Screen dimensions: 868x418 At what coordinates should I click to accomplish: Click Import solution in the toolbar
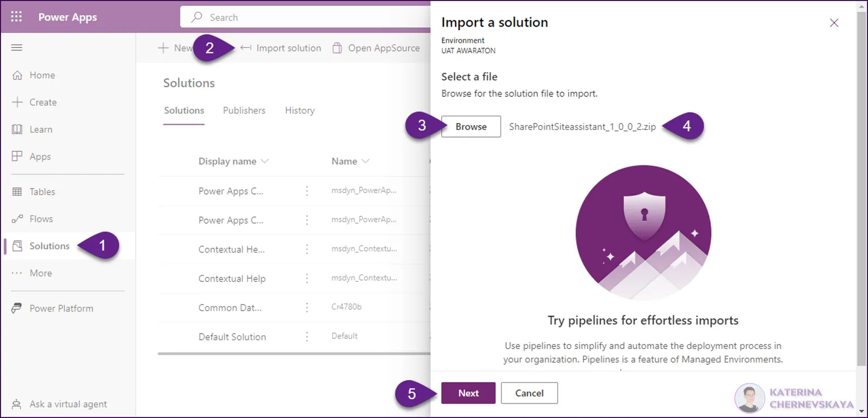pos(280,48)
